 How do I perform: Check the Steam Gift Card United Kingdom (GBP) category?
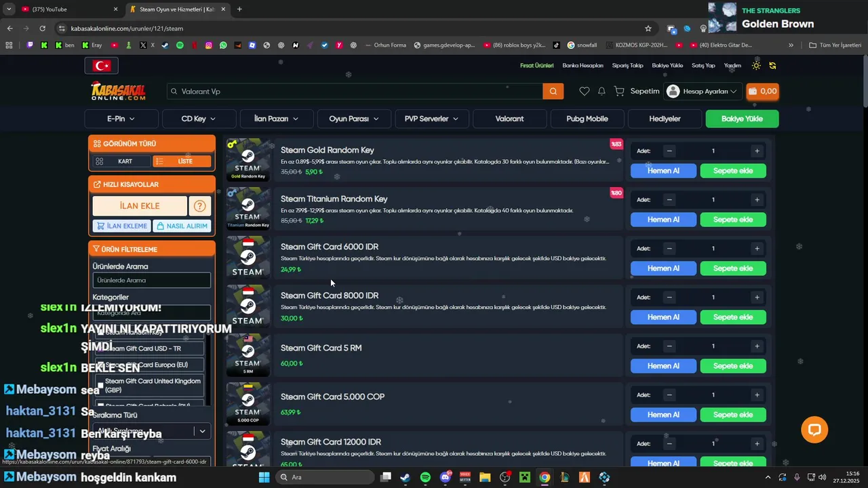point(100,386)
